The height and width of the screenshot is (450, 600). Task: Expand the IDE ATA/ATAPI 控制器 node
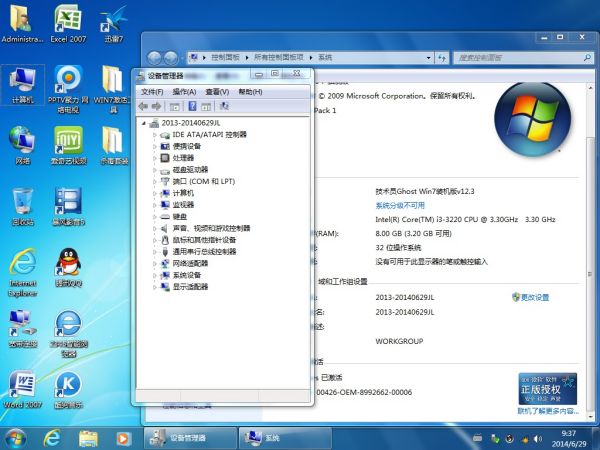(154, 134)
